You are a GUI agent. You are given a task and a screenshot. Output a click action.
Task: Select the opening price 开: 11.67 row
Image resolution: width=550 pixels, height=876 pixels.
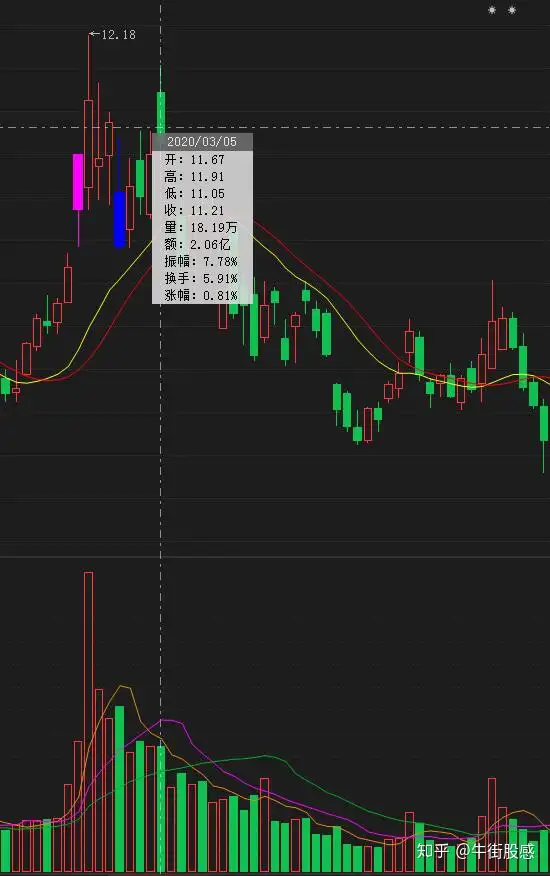(194, 160)
